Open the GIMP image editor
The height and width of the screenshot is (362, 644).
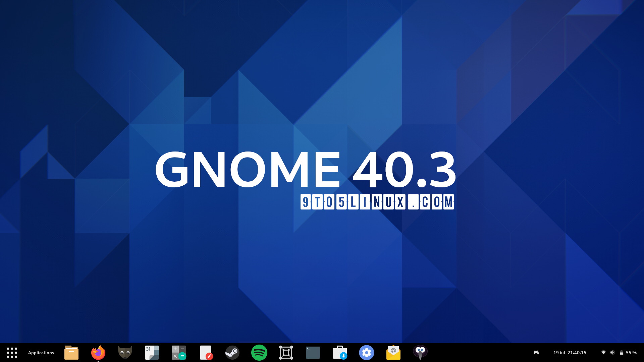point(125,353)
